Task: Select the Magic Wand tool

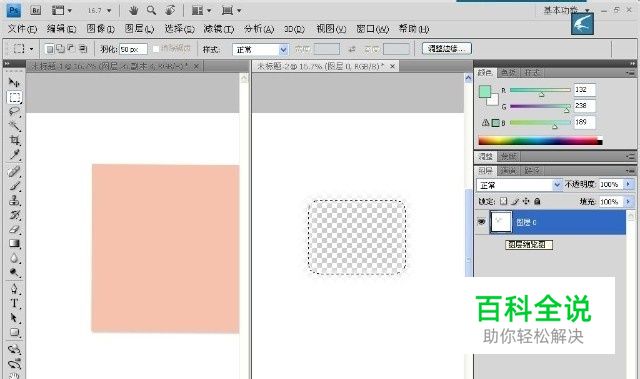Action: pyautogui.click(x=14, y=126)
